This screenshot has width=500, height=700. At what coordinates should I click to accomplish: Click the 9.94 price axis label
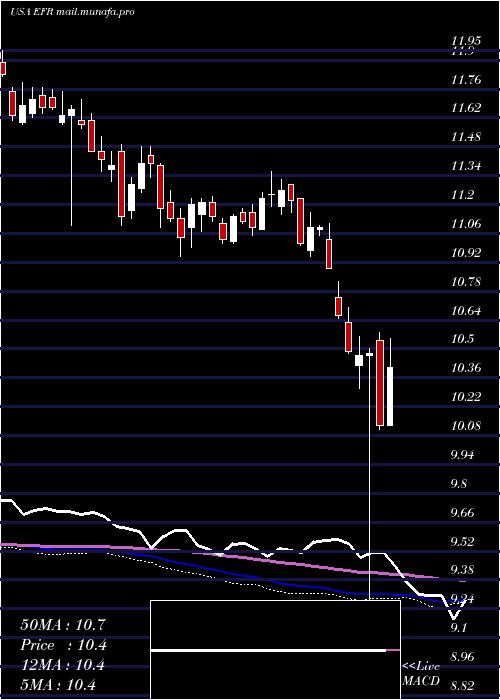[x=463, y=454]
